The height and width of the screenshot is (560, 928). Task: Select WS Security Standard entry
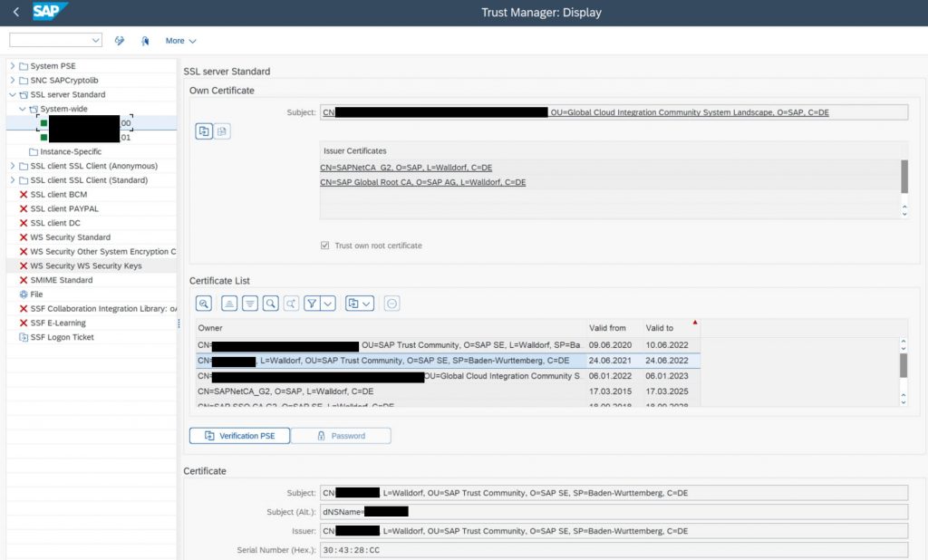pos(71,237)
